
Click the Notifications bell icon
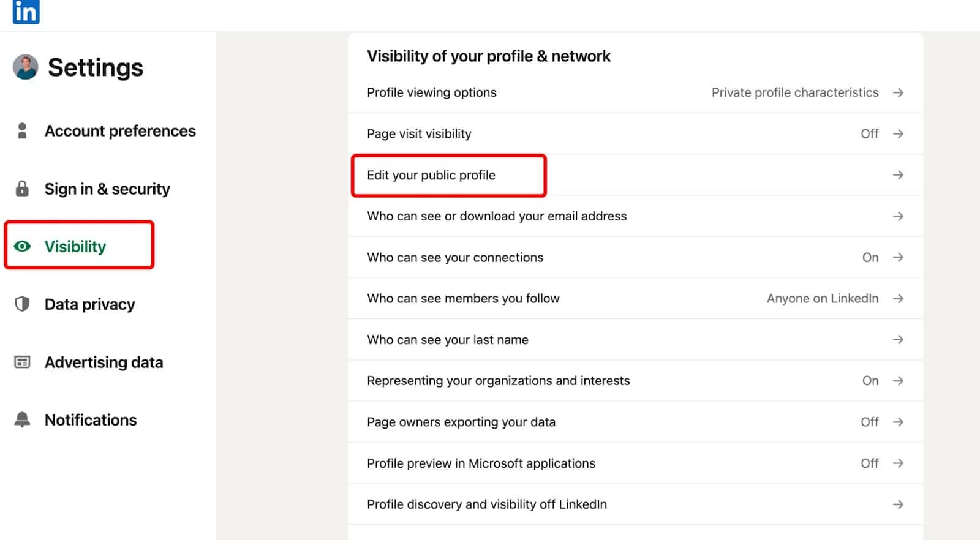coord(23,419)
